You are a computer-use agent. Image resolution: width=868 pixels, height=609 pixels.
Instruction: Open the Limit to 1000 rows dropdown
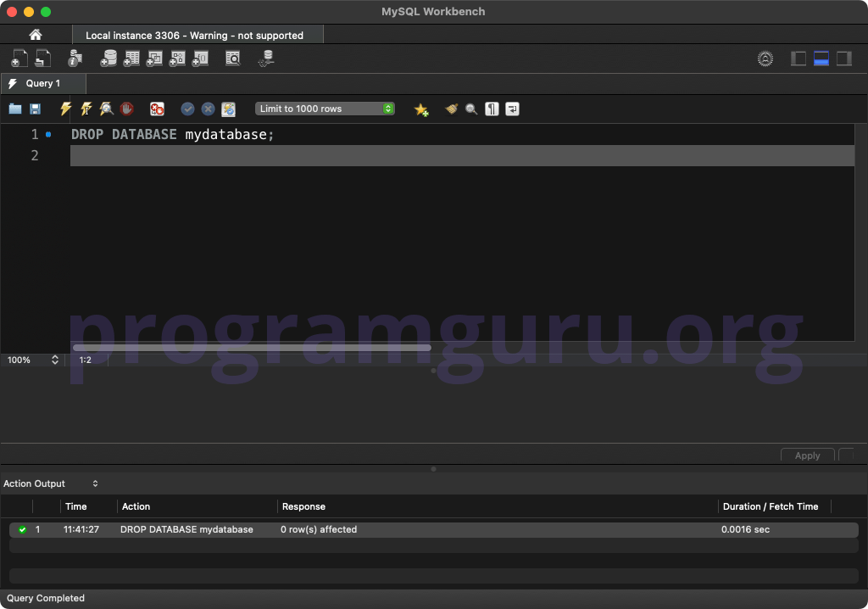(x=325, y=109)
